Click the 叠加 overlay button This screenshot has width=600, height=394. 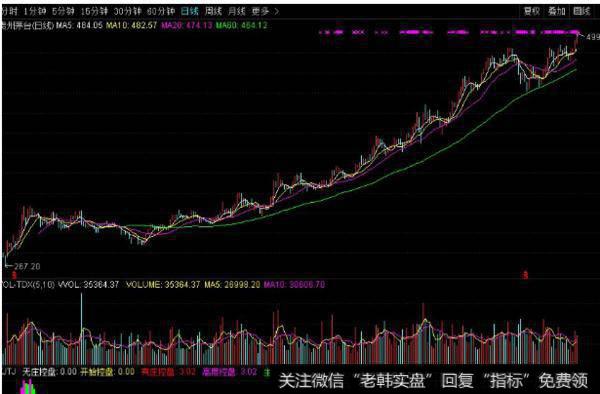click(x=556, y=11)
